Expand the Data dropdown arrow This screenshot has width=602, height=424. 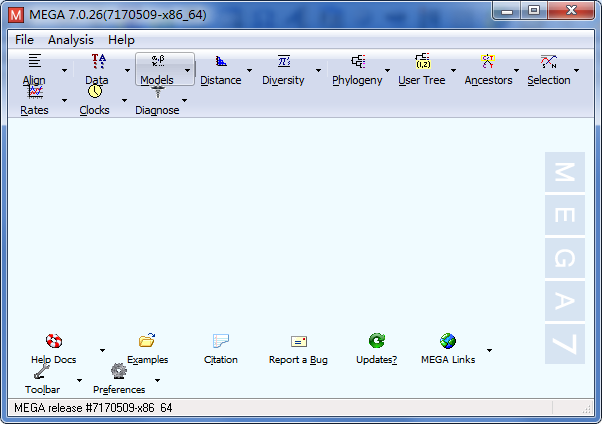127,70
